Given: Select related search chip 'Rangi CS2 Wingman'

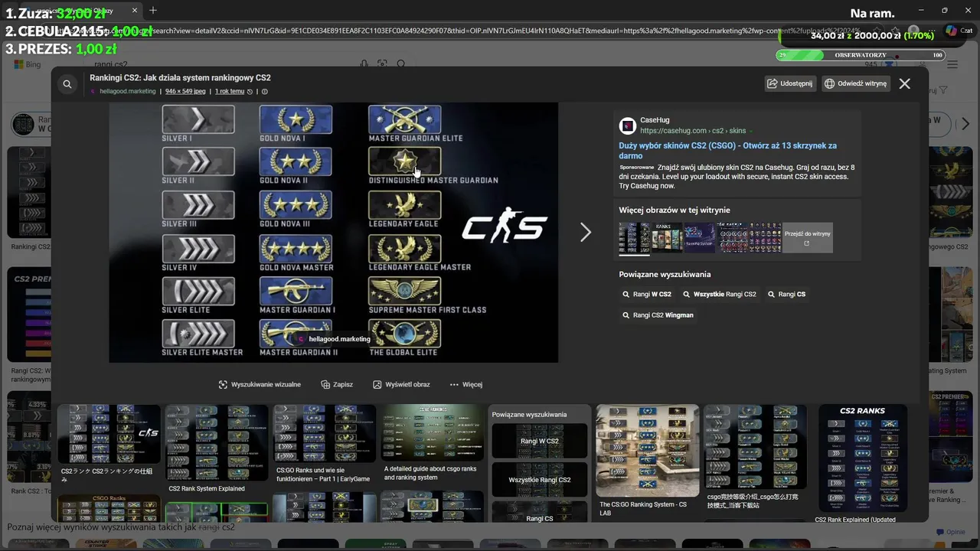Looking at the screenshot, I should click(x=658, y=315).
